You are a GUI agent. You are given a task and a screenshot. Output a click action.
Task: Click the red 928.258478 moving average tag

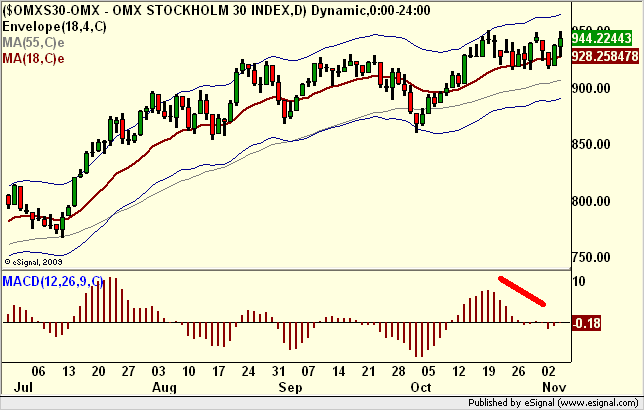click(x=605, y=56)
